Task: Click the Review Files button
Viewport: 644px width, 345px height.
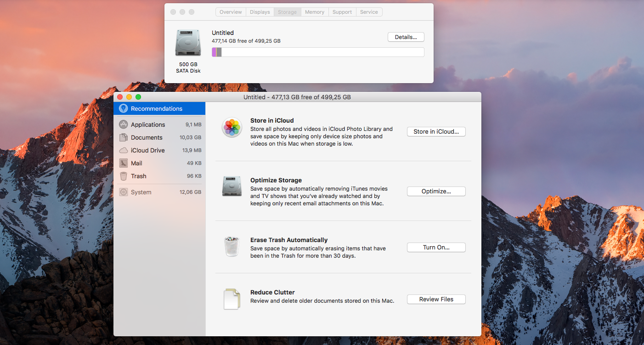Action: coord(436,299)
